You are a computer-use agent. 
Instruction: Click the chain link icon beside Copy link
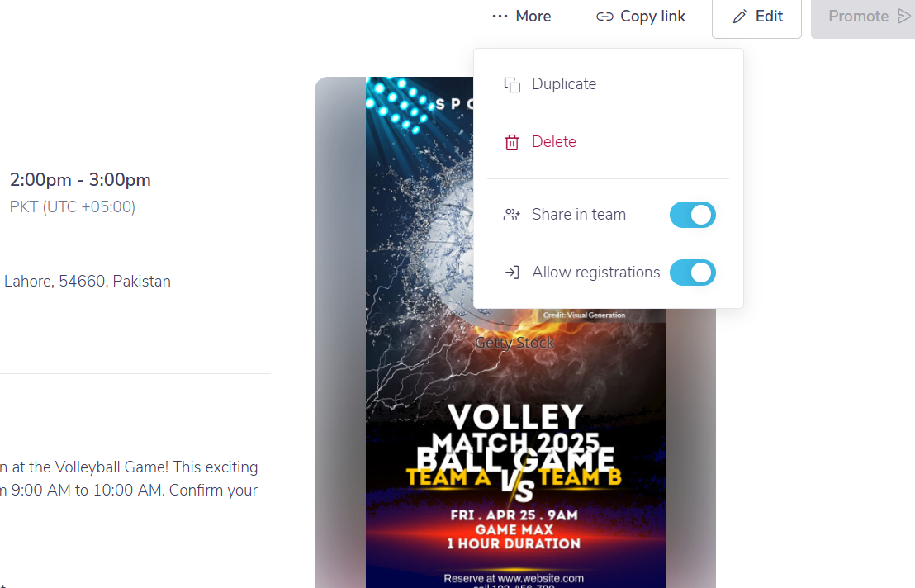point(604,17)
